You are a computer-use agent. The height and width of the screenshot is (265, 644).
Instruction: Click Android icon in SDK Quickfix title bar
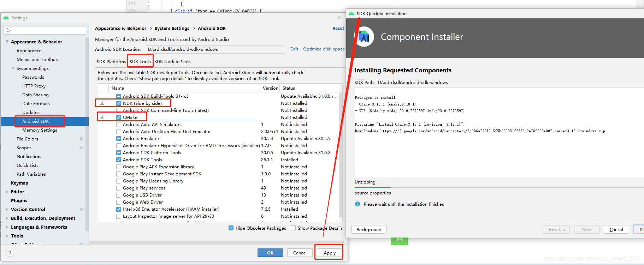pos(351,14)
